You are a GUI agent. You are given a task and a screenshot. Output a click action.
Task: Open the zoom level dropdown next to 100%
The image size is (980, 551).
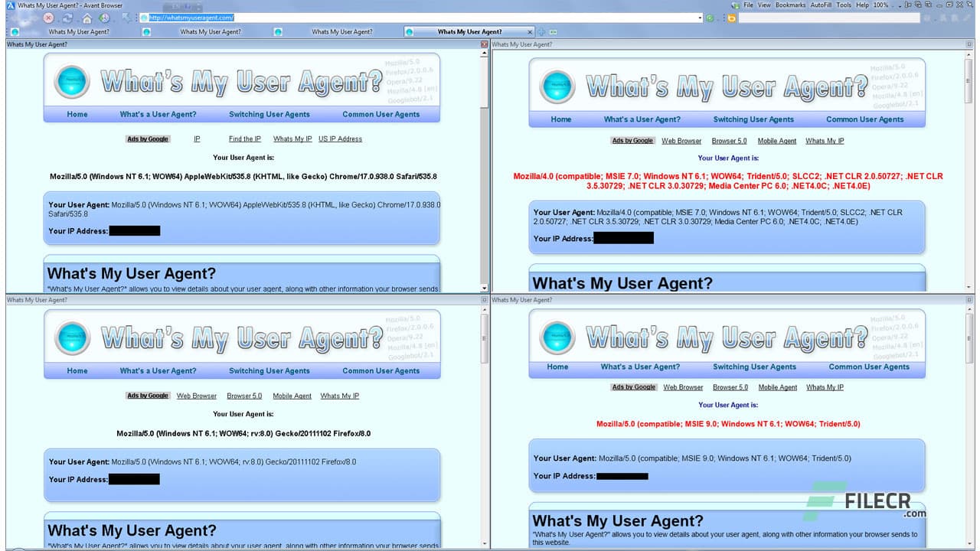coord(900,5)
